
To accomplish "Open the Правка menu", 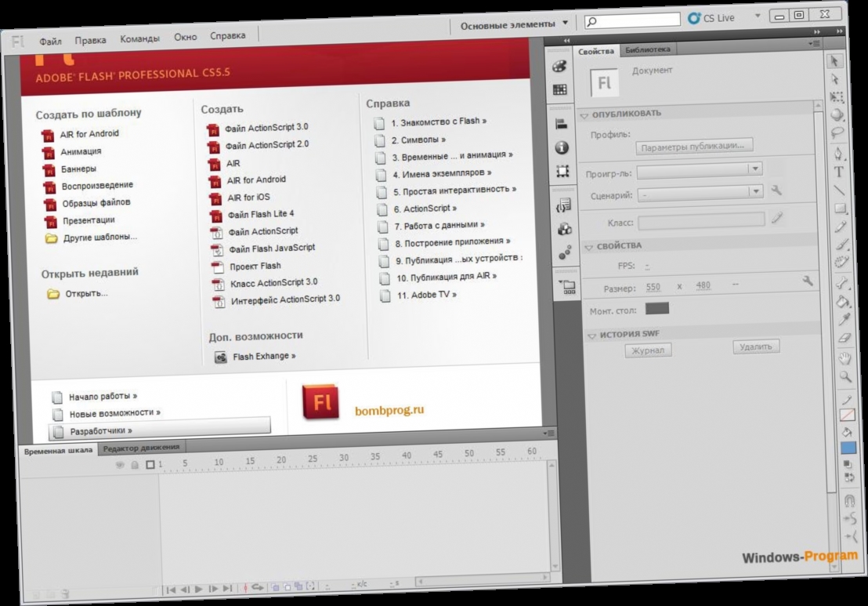I will (90, 41).
